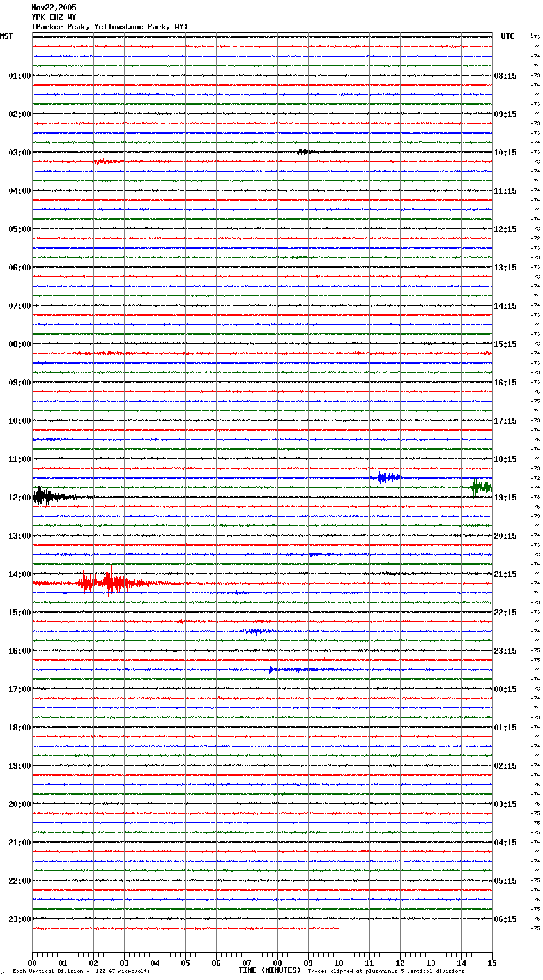
Task: Click the 10:15 UTC time label
Action: [505, 153]
